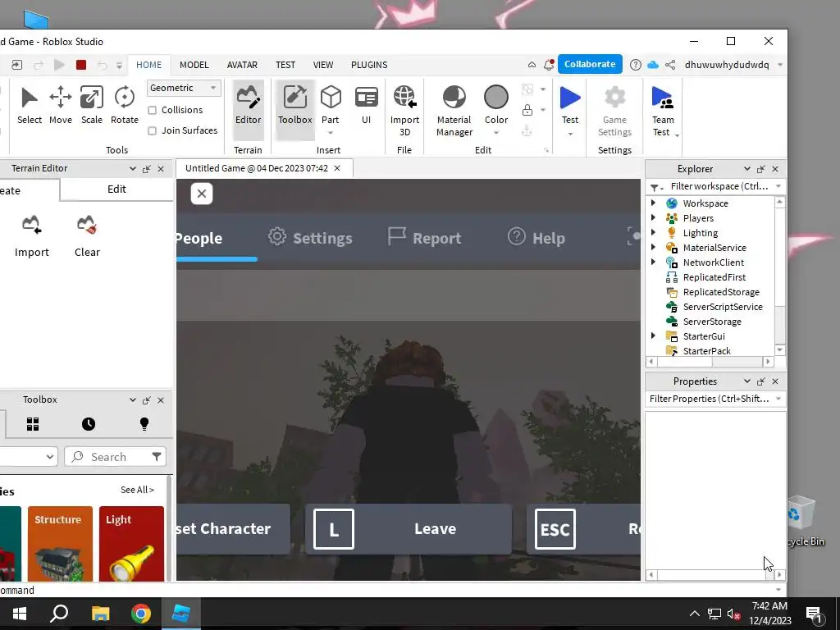The width and height of the screenshot is (840, 630).
Task: Click the Leave button in game menu
Action: (409, 529)
